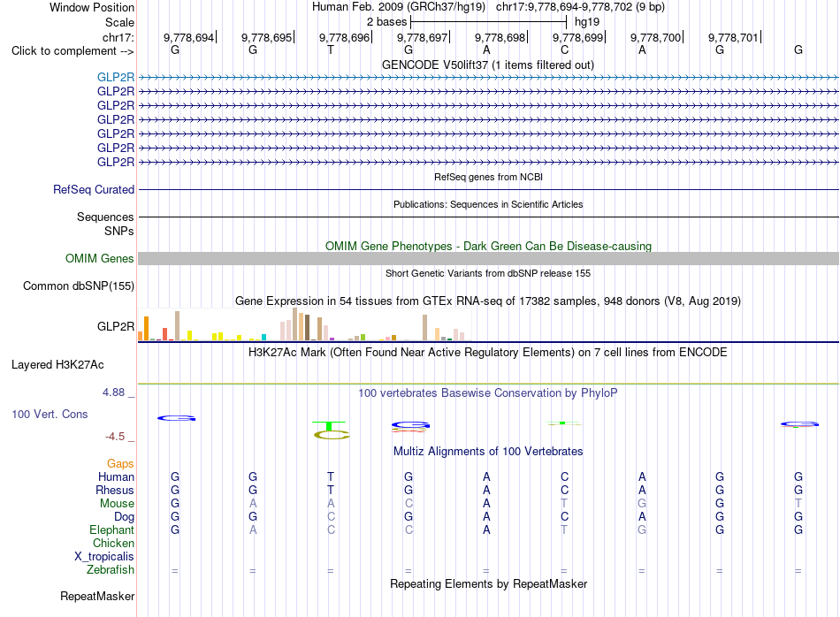Click the X_tropicalis species label
Screen dimensions: 840x617
point(104,557)
